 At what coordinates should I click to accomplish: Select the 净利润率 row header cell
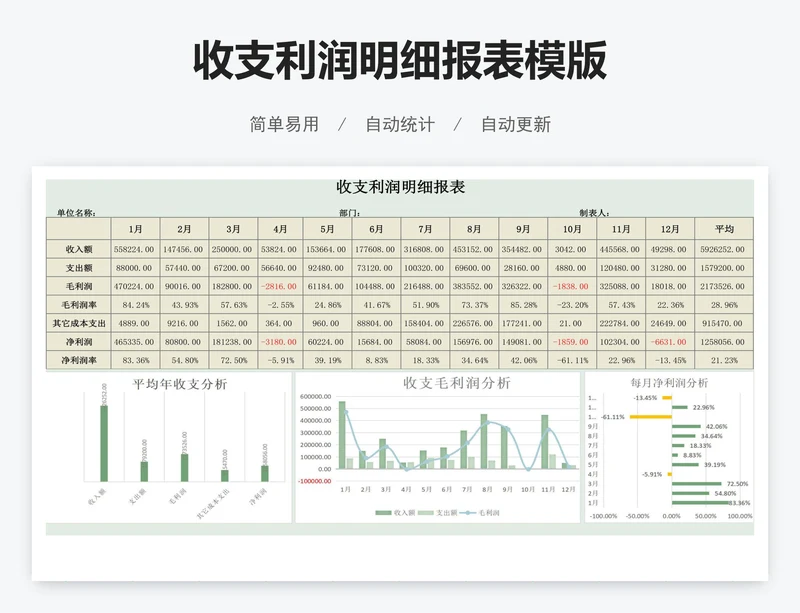pyautogui.click(x=79, y=360)
